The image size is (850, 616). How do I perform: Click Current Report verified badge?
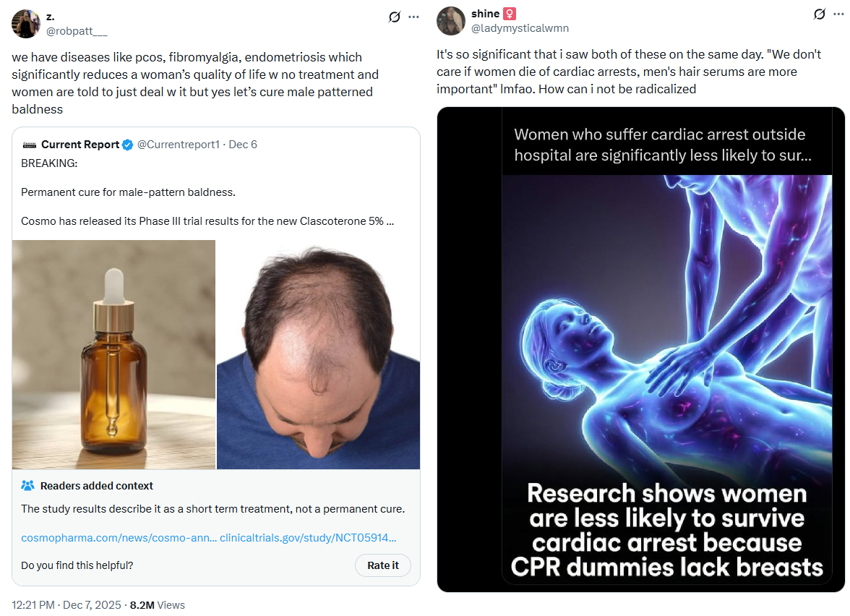pos(127,145)
